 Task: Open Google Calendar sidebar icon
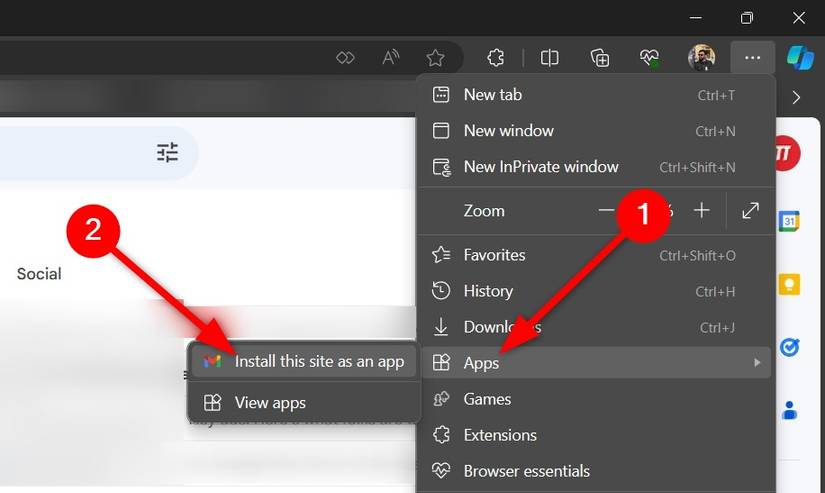(789, 221)
